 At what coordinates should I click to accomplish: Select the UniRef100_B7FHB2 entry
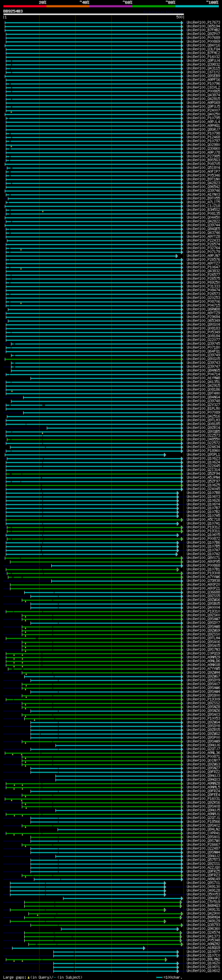[203, 30]
